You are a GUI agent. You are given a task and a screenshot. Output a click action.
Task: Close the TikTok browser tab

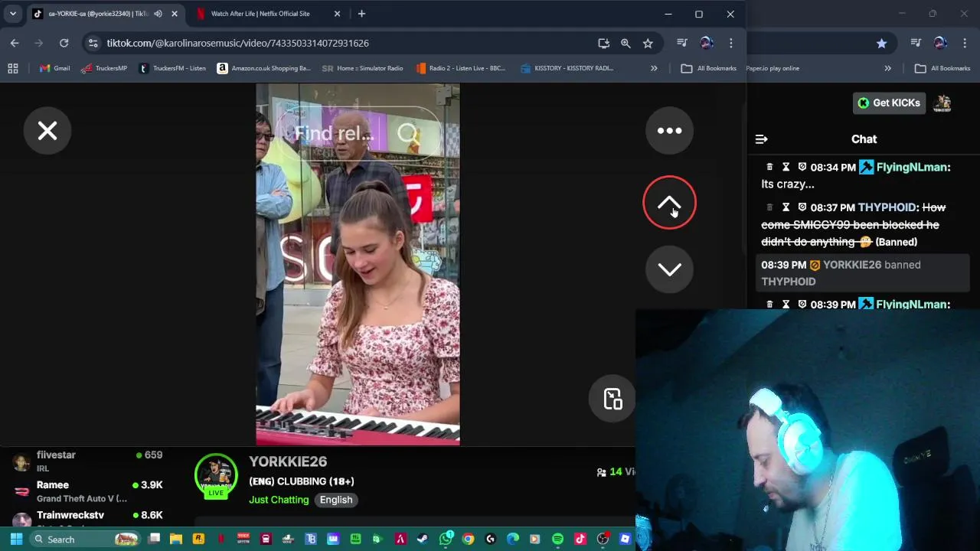point(174,14)
